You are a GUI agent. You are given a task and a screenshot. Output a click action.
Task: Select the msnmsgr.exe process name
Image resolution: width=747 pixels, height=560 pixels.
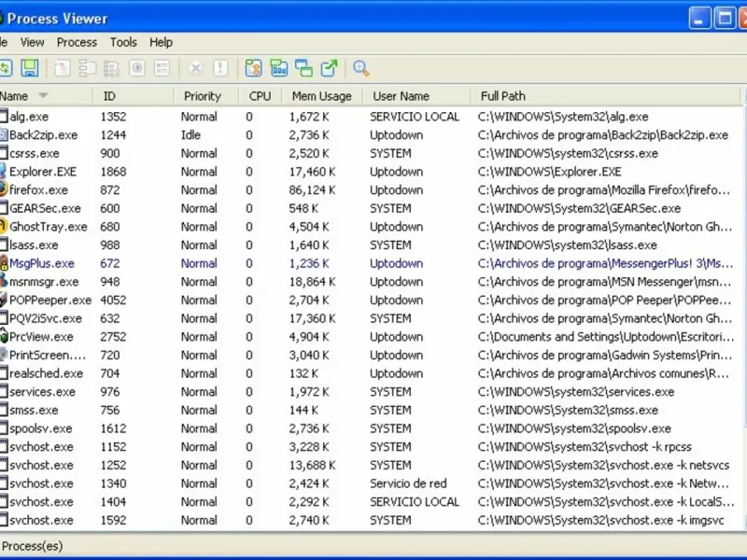coord(44,282)
